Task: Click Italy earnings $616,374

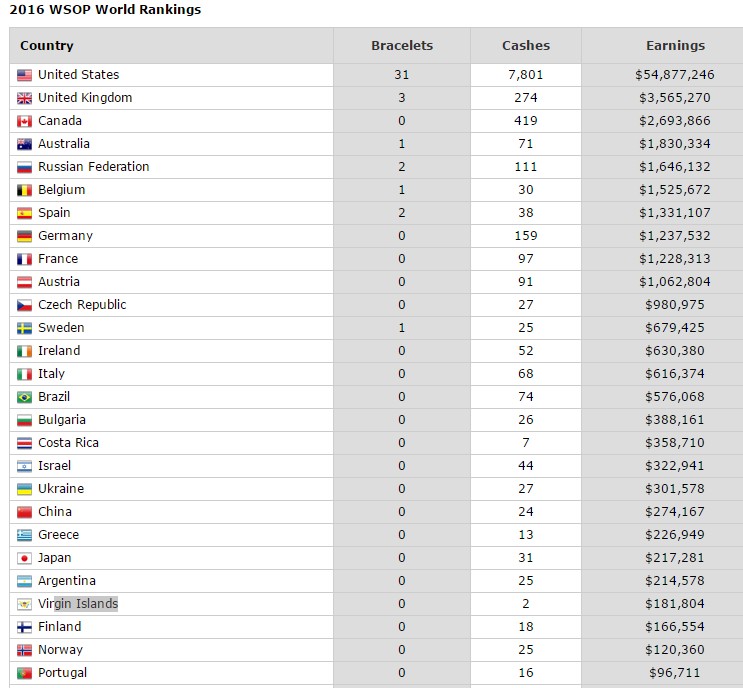Action: pos(675,373)
